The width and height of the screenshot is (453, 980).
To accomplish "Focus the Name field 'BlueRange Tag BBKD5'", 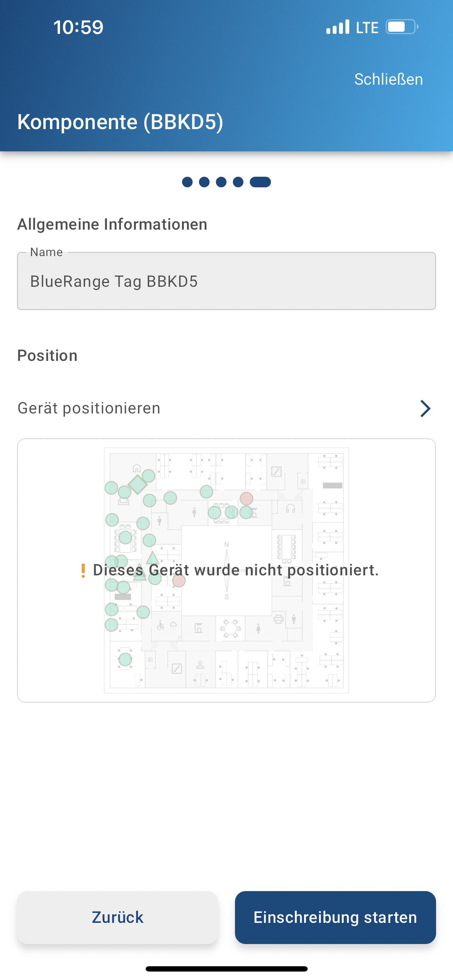I will (226, 282).
